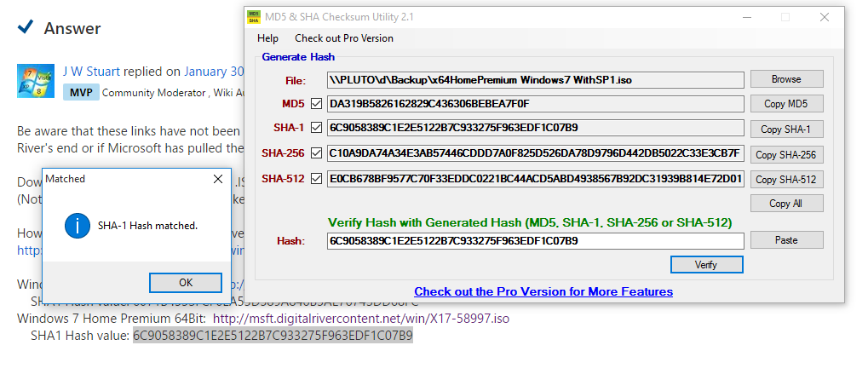Click the Answer checkmark icon
This screenshot has height=374, width=868.
coord(26,26)
